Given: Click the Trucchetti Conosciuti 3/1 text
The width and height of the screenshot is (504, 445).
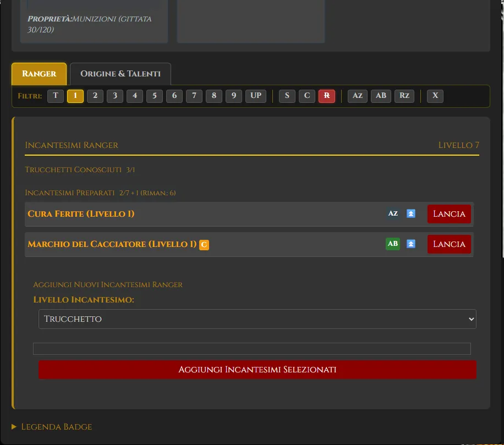Looking at the screenshot, I should (80, 169).
